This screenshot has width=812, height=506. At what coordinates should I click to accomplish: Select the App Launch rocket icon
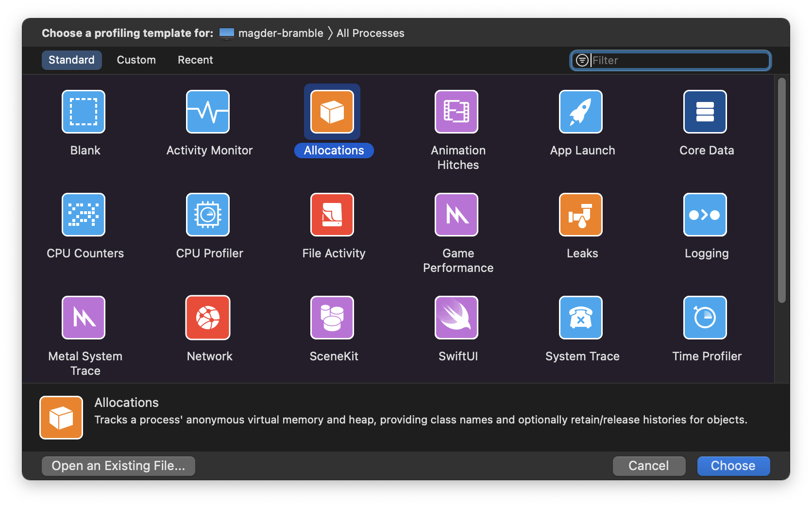point(581,112)
